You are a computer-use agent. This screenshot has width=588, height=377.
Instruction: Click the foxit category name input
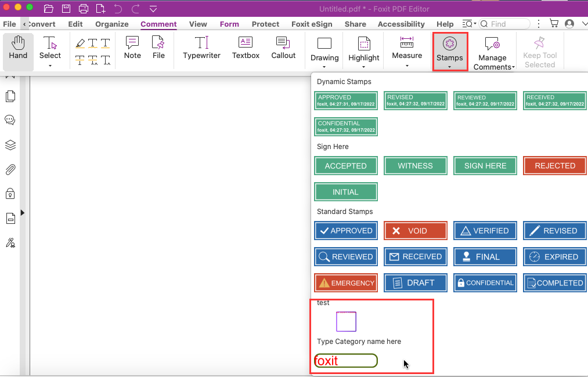tap(345, 360)
